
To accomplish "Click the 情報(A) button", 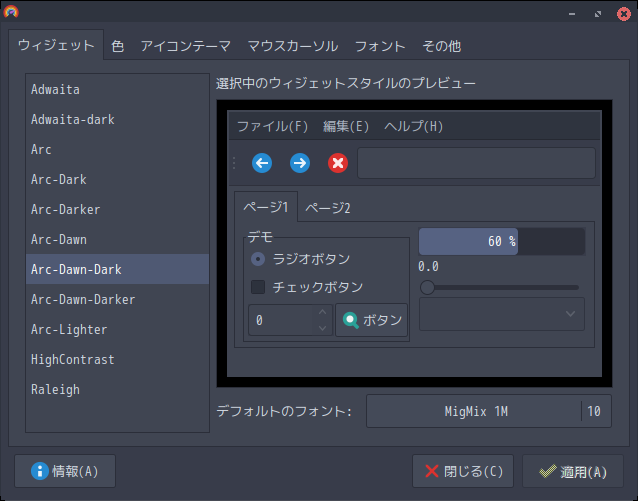I will [x=65, y=471].
